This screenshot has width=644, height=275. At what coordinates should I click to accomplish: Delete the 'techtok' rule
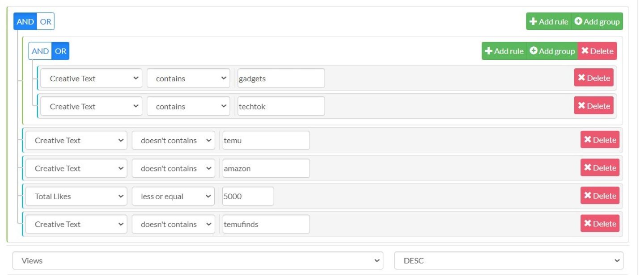pyautogui.click(x=593, y=106)
